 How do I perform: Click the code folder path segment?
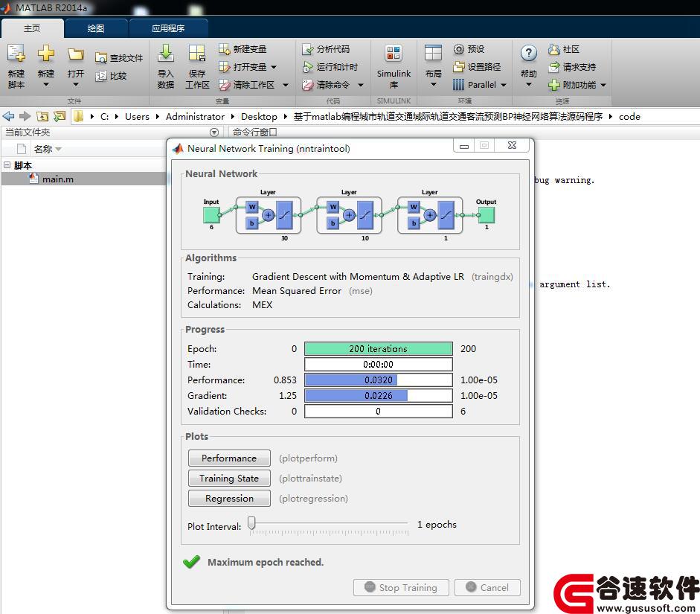pyautogui.click(x=629, y=117)
